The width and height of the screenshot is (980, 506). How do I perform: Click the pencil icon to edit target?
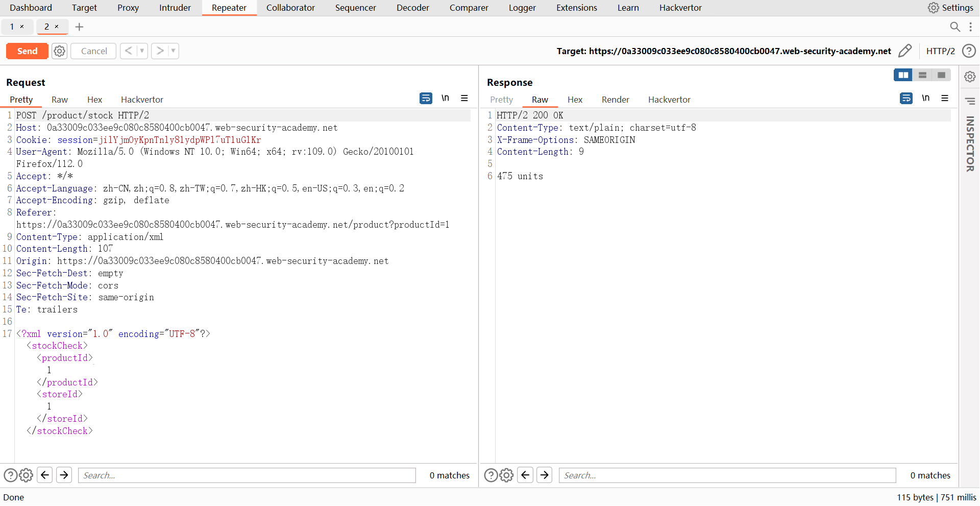point(904,51)
